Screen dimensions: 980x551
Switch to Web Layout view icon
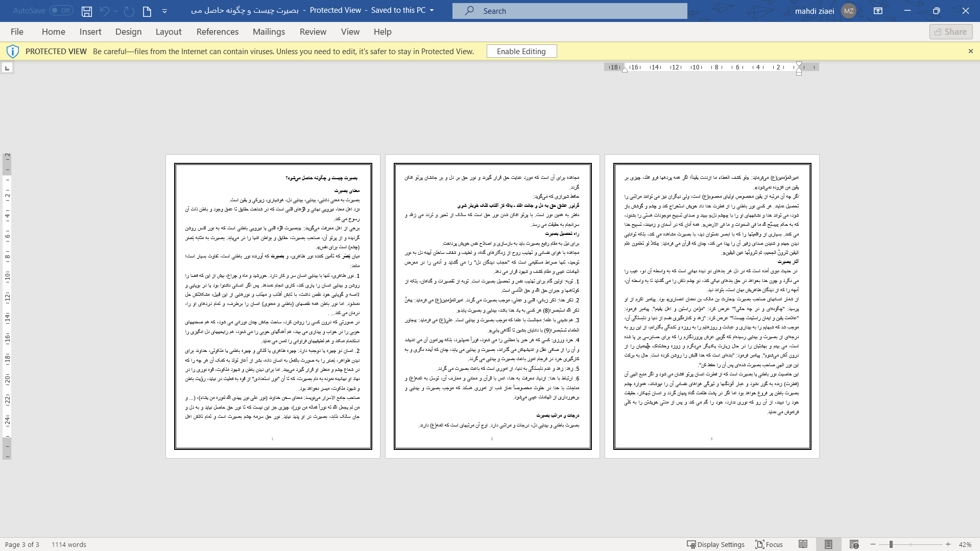click(x=854, y=544)
